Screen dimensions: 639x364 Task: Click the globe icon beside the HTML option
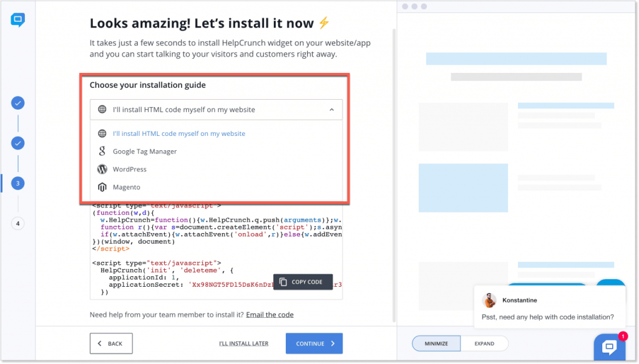[102, 109]
